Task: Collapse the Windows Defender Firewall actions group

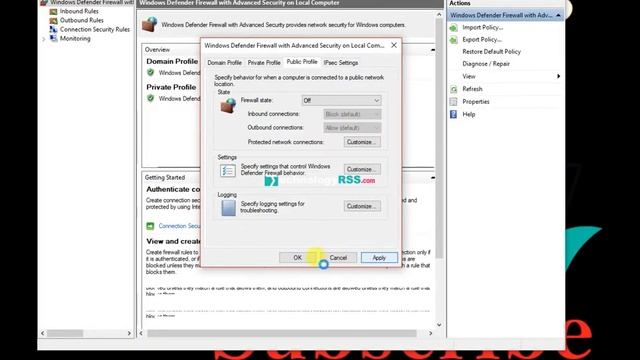Action: (x=558, y=16)
